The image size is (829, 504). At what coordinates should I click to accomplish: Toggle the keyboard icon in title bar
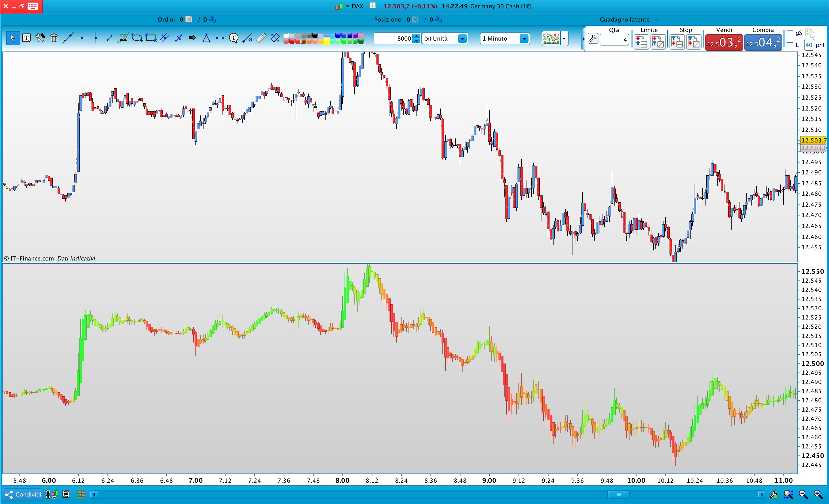point(33,6)
